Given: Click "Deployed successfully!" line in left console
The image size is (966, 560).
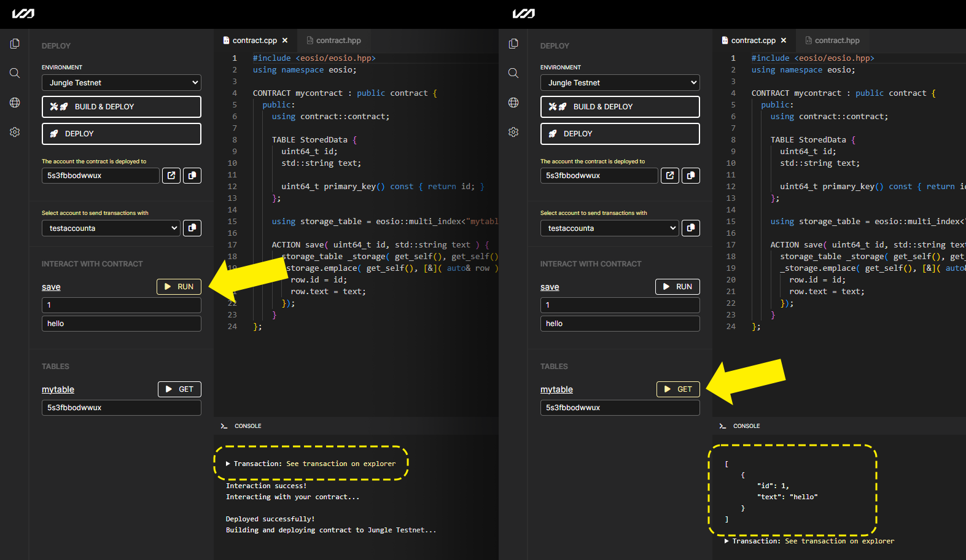Looking at the screenshot, I should point(270,519).
